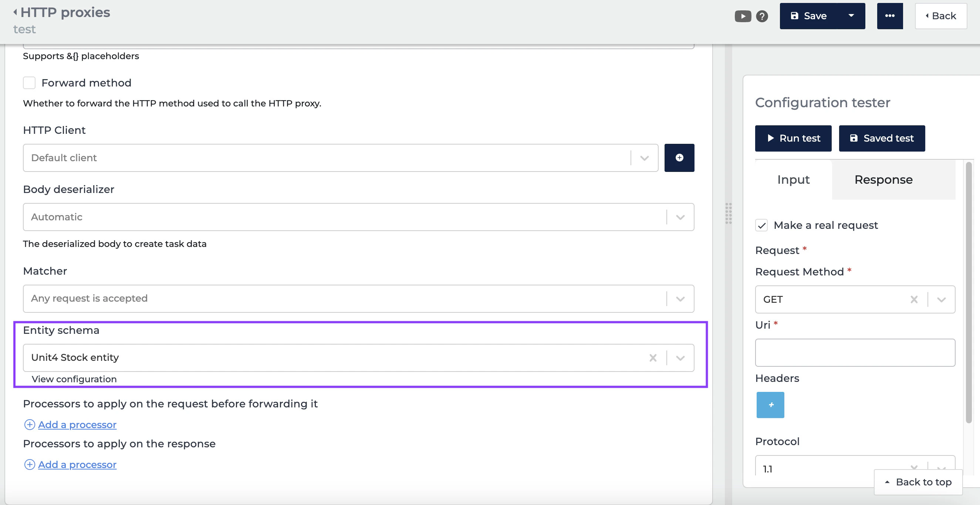Open the Matcher dropdown
Viewport: 980px width, 505px height.
point(358,298)
